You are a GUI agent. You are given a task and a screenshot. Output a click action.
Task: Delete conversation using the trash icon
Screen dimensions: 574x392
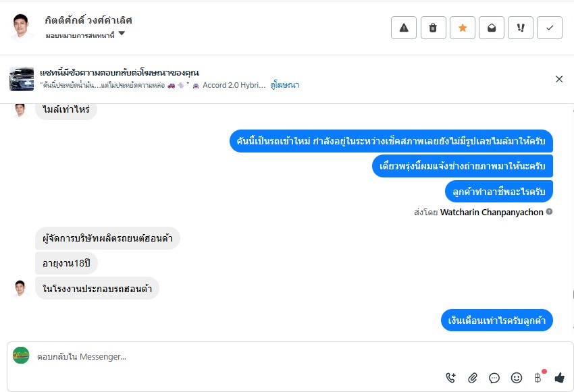coord(433,28)
